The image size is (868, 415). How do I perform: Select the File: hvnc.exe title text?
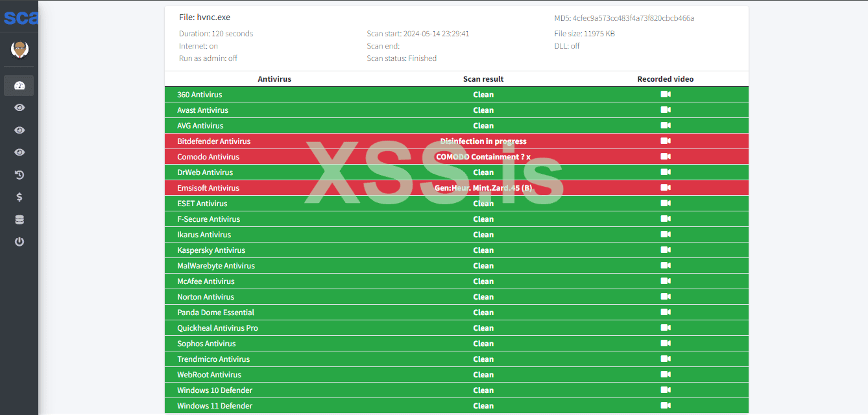[204, 18]
